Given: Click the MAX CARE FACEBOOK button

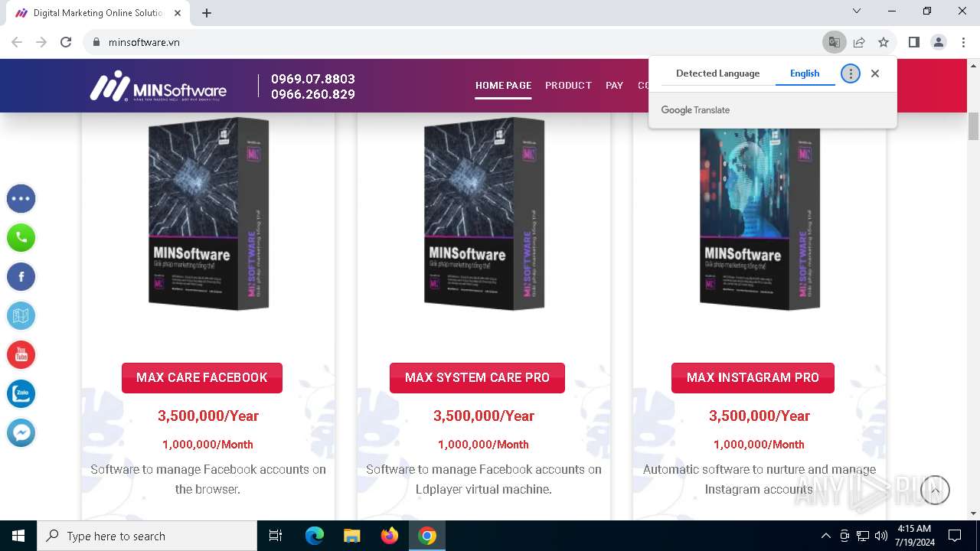Looking at the screenshot, I should [x=202, y=378].
